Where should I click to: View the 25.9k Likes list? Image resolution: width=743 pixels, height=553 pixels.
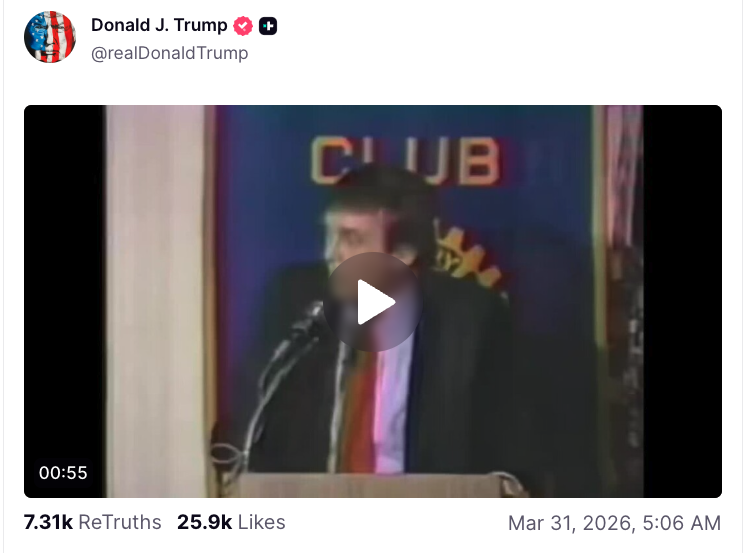coord(231,522)
